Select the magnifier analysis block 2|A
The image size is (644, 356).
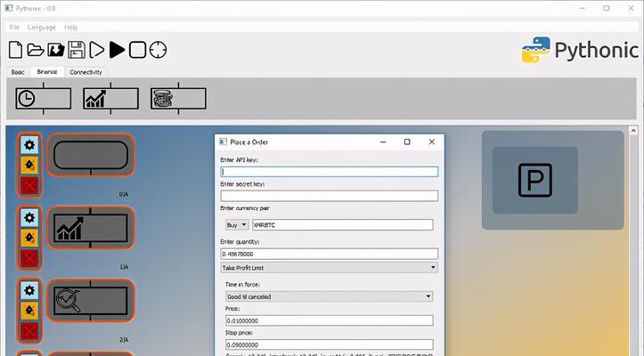(91, 301)
